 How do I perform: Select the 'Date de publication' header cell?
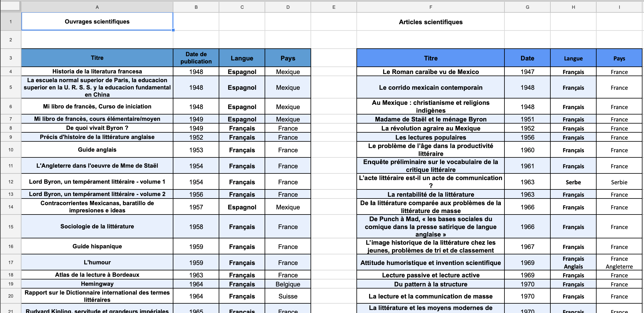point(196,58)
